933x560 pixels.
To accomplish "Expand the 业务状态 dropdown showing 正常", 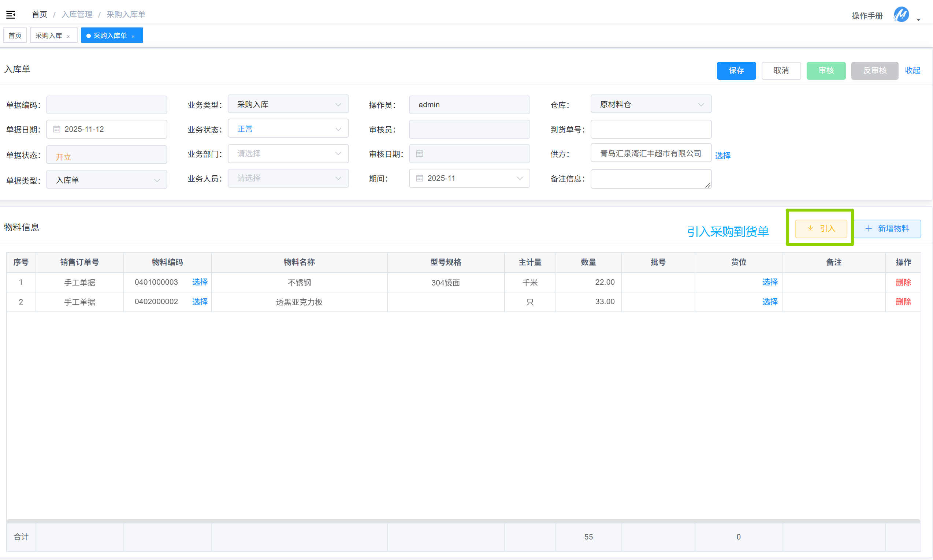I will pos(288,129).
